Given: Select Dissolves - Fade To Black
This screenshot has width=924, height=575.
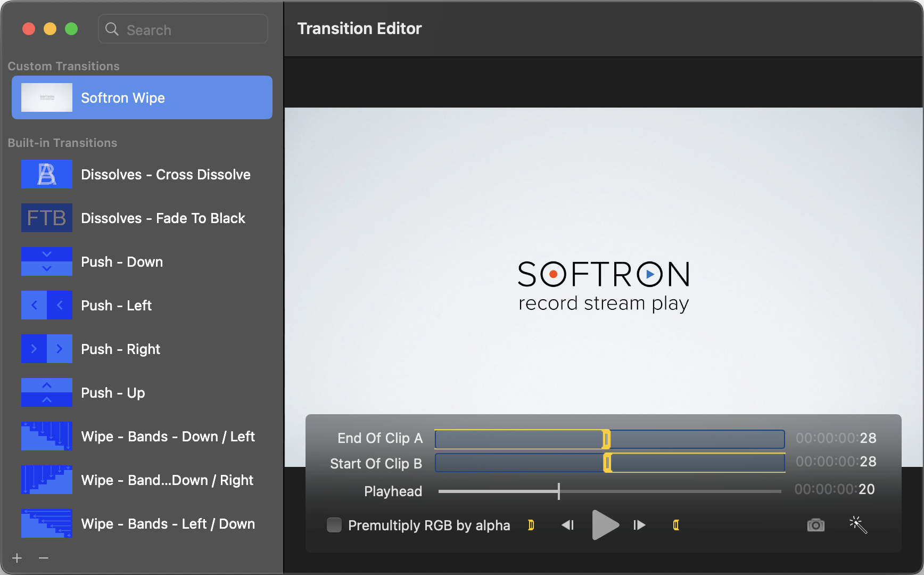Looking at the screenshot, I should coord(142,218).
